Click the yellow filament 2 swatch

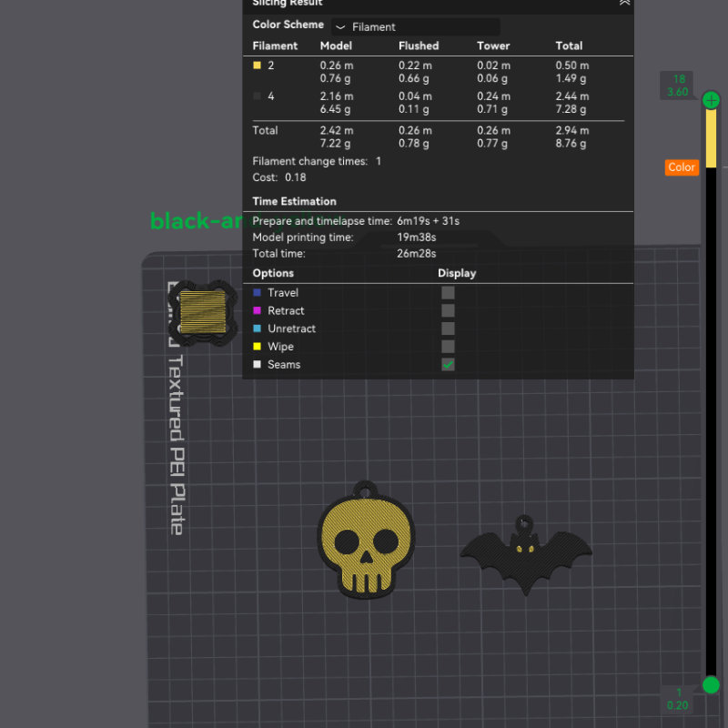258,66
